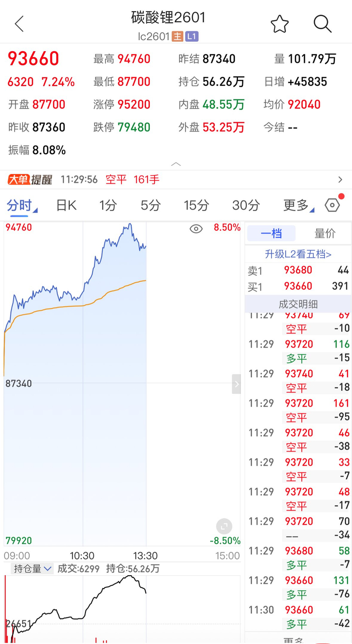Go back using the left arrow icon
Viewport: 352px width, 644px height.
point(19,23)
